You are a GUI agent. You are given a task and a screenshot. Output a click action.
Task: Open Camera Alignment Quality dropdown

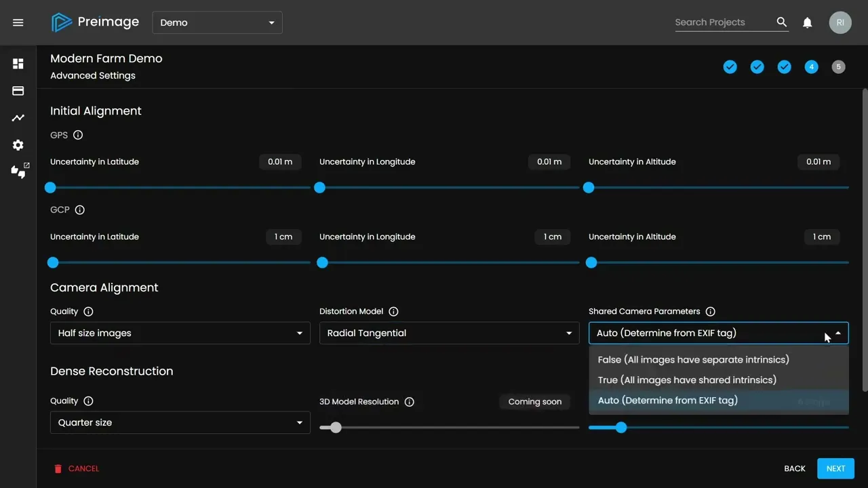point(180,333)
